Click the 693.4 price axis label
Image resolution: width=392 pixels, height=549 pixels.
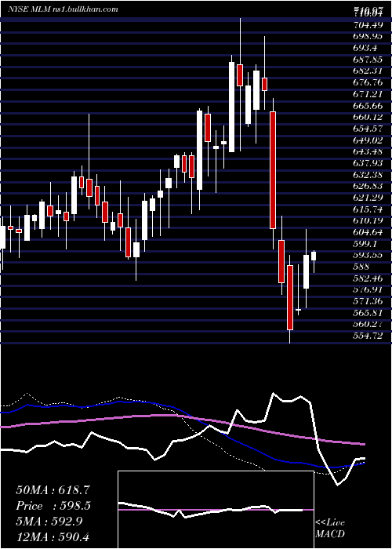(366, 49)
